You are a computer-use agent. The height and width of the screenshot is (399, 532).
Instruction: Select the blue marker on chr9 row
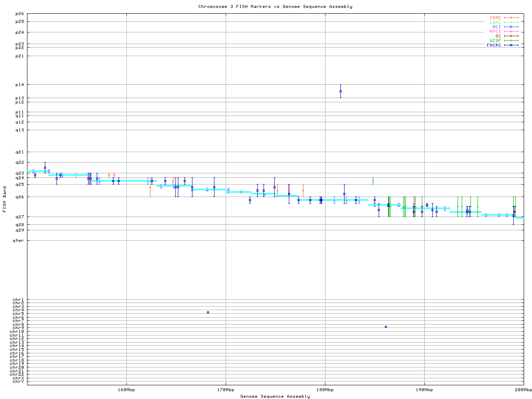coord(386,327)
